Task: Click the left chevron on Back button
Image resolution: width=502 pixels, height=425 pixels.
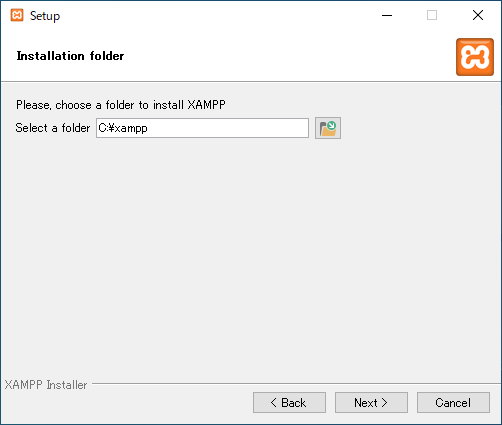Action: click(x=273, y=402)
